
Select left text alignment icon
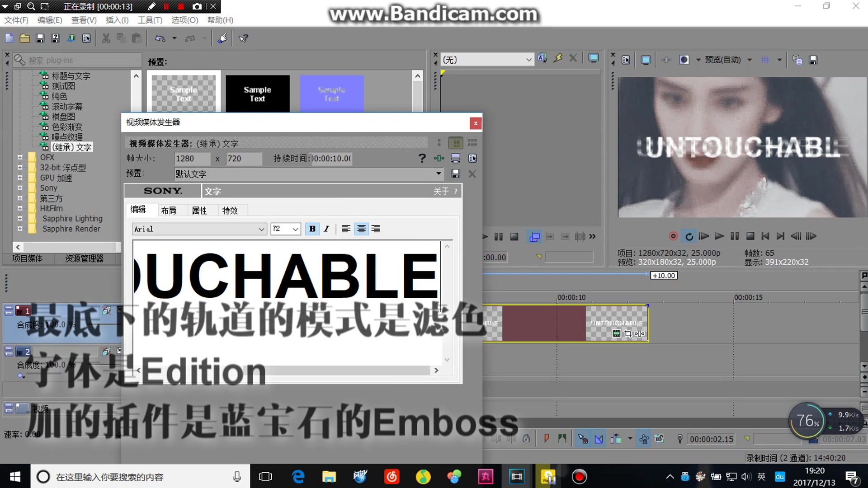(346, 229)
